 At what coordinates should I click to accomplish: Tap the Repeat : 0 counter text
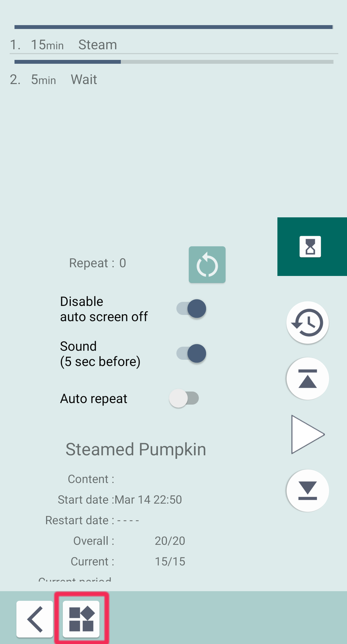tap(98, 263)
